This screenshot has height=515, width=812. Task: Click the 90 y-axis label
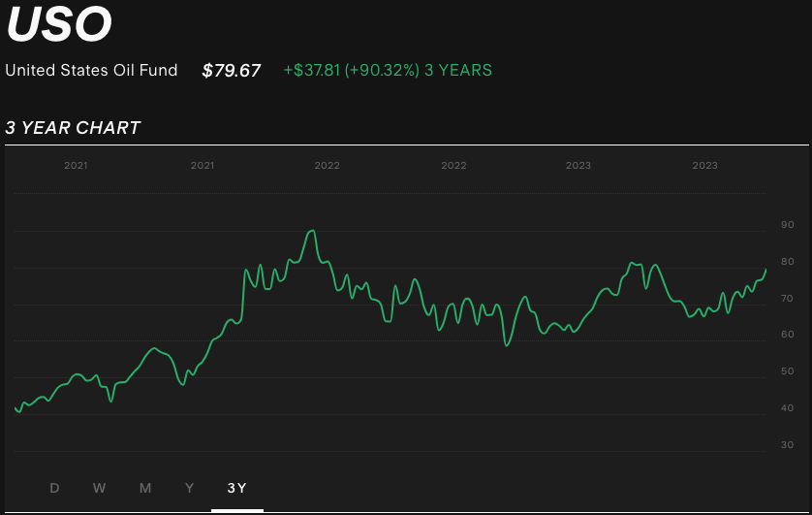coord(787,224)
